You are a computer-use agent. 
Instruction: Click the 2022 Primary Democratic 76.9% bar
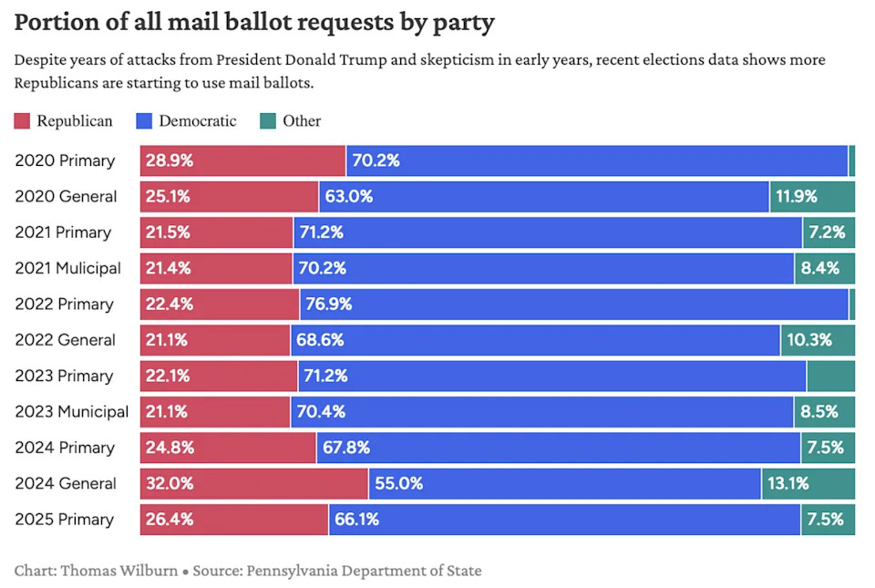point(574,304)
